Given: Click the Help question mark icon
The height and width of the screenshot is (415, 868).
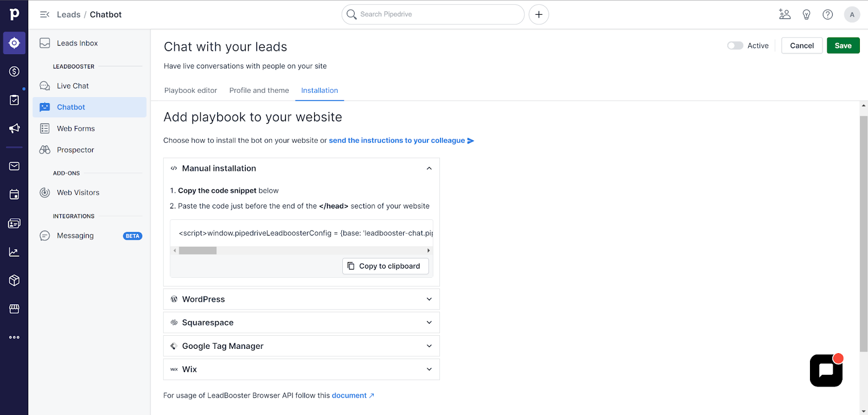Looking at the screenshot, I should pos(827,15).
